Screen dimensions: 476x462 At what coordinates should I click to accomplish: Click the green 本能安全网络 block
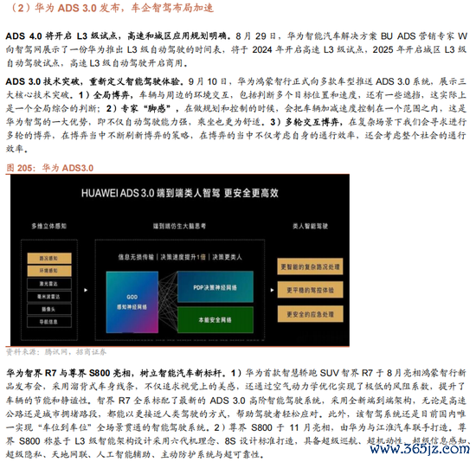tap(215, 319)
